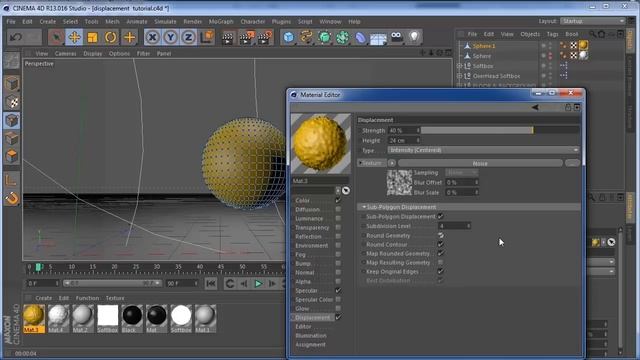Adjust the displacement Strength slider
Image resolution: width=640 pixels, height=360 pixels.
500,130
